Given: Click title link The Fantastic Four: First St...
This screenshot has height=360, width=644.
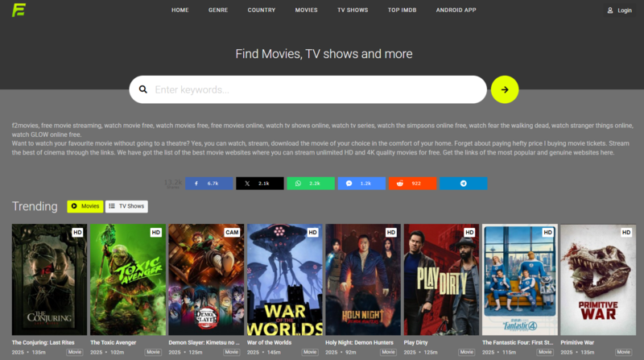Looking at the screenshot, I should (518, 342).
